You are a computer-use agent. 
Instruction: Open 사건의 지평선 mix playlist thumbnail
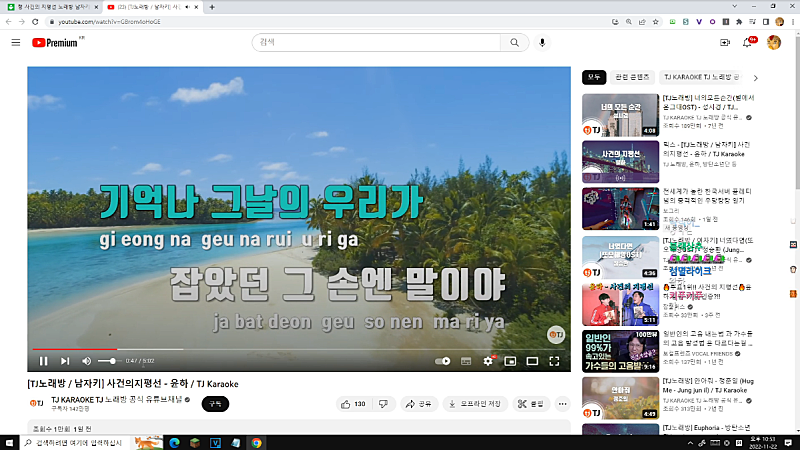coord(620,162)
